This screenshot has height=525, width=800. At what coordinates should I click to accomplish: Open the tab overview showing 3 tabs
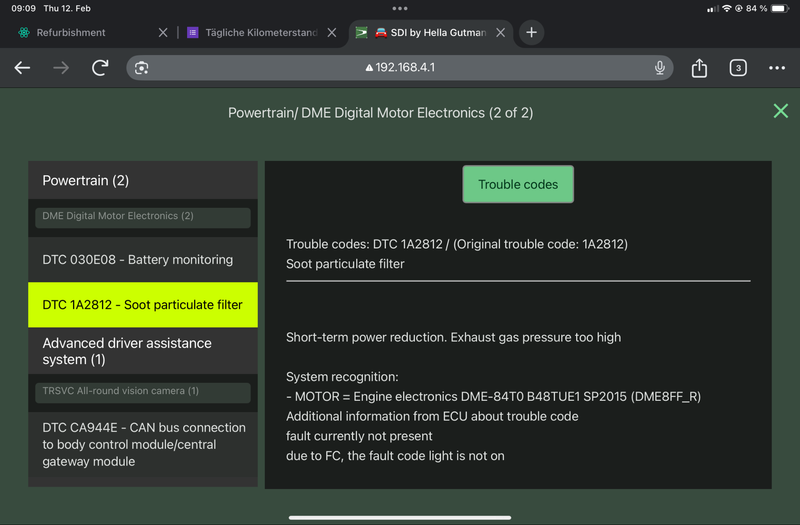pyautogui.click(x=738, y=68)
